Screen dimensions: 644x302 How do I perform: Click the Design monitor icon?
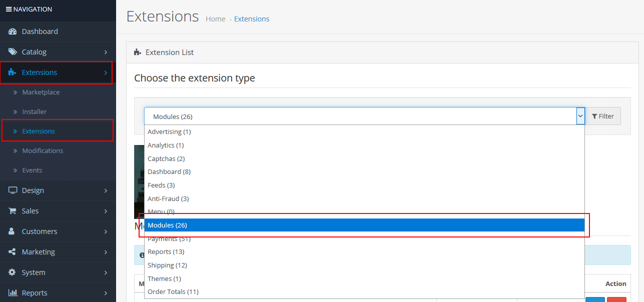(x=13, y=190)
